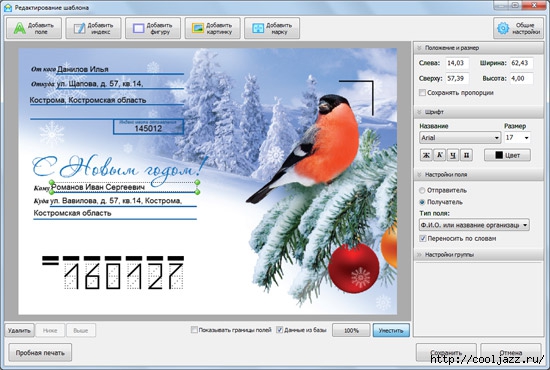Click the Высота value field 4,00
Viewport: 550px width, 370px height.
click(x=522, y=78)
